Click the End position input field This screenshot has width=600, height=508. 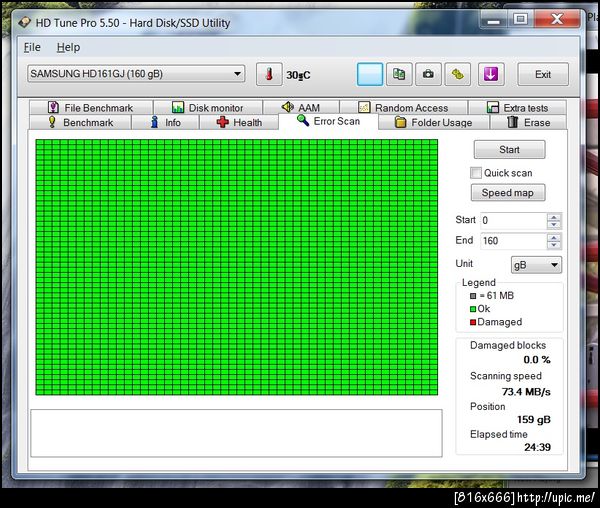pyautogui.click(x=514, y=241)
